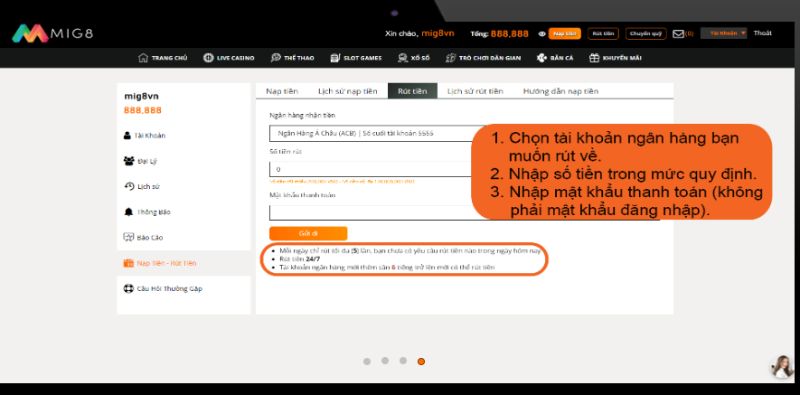
Task: Click the home icon beside Trang chủ
Action: 143,58
